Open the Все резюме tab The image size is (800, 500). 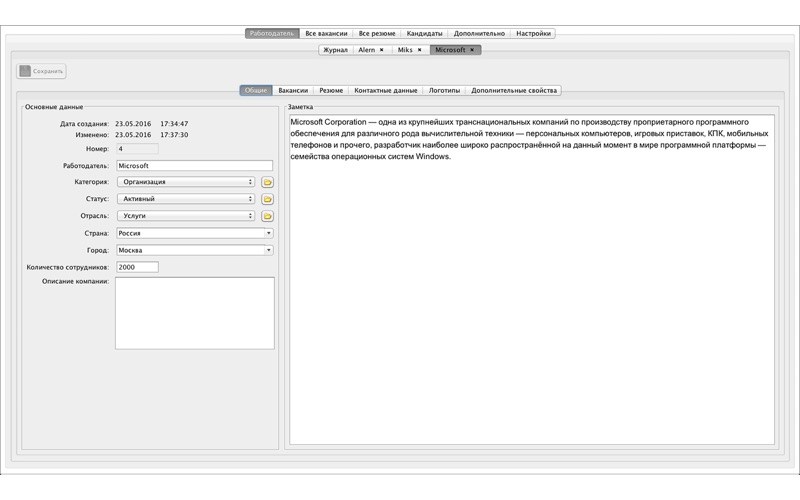click(377, 34)
